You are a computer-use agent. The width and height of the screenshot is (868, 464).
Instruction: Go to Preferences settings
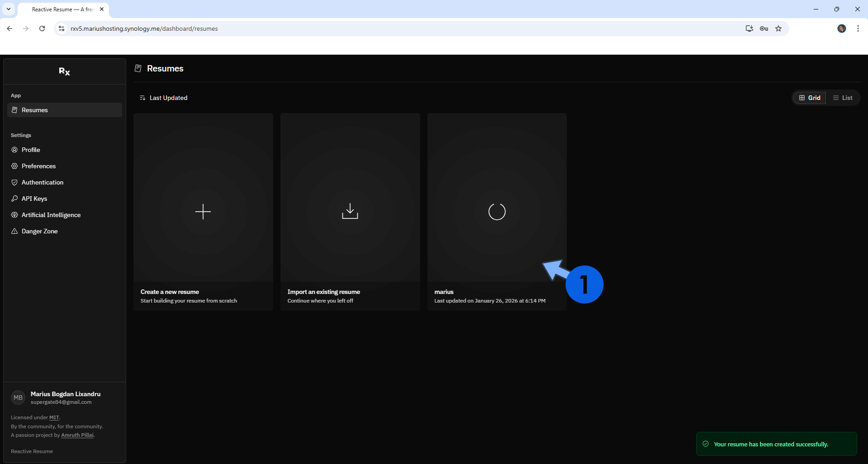point(38,166)
